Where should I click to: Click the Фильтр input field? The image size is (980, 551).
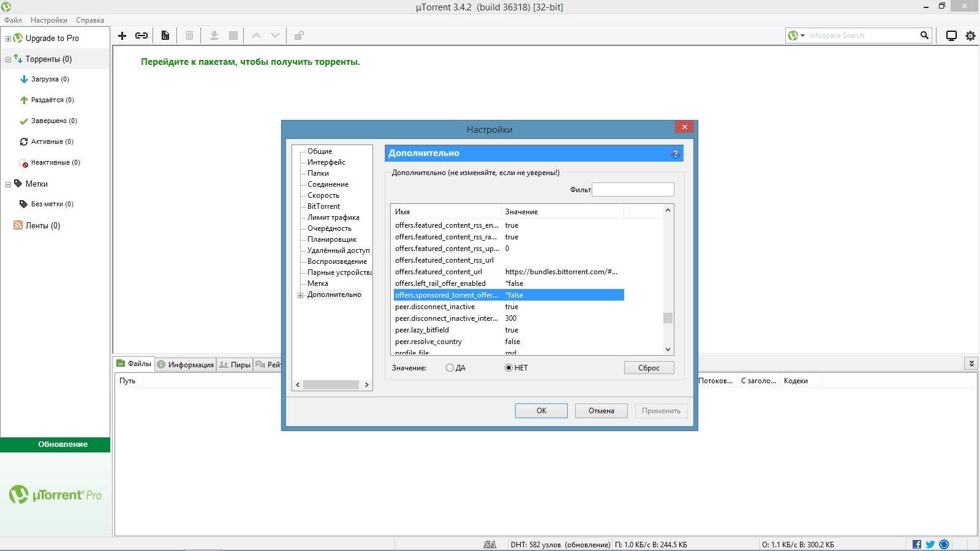633,190
